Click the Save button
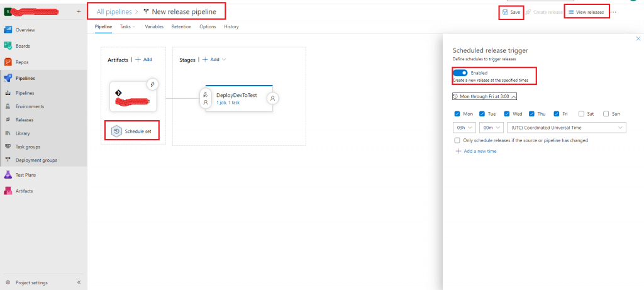The image size is (644, 290). 511,13
